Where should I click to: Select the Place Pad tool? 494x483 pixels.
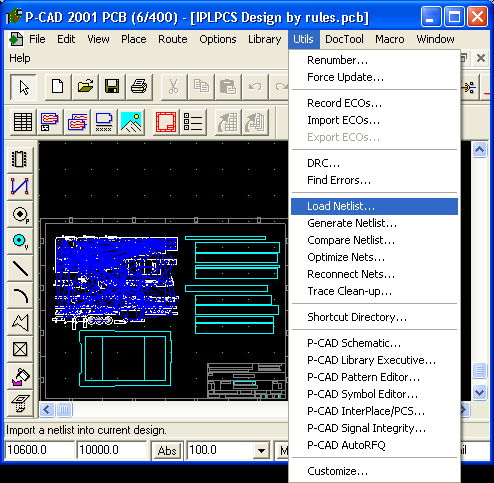point(20,214)
